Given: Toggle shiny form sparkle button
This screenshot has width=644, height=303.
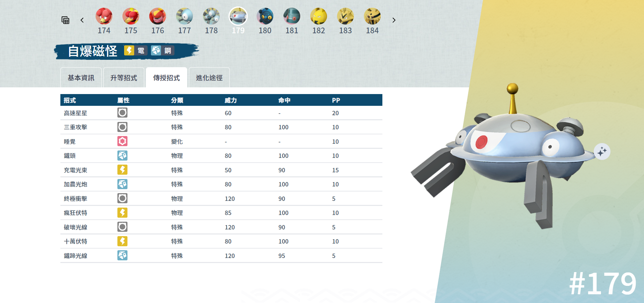Looking at the screenshot, I should point(602,151).
